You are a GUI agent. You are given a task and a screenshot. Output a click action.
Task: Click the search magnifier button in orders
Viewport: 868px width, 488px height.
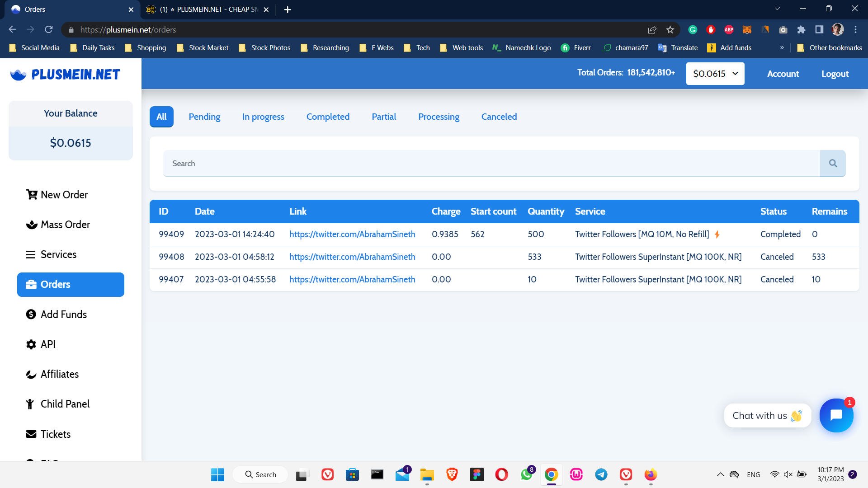click(x=833, y=163)
